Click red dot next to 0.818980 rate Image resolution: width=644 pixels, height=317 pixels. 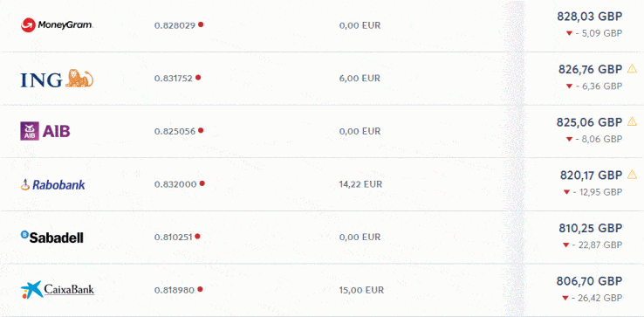click(200, 289)
